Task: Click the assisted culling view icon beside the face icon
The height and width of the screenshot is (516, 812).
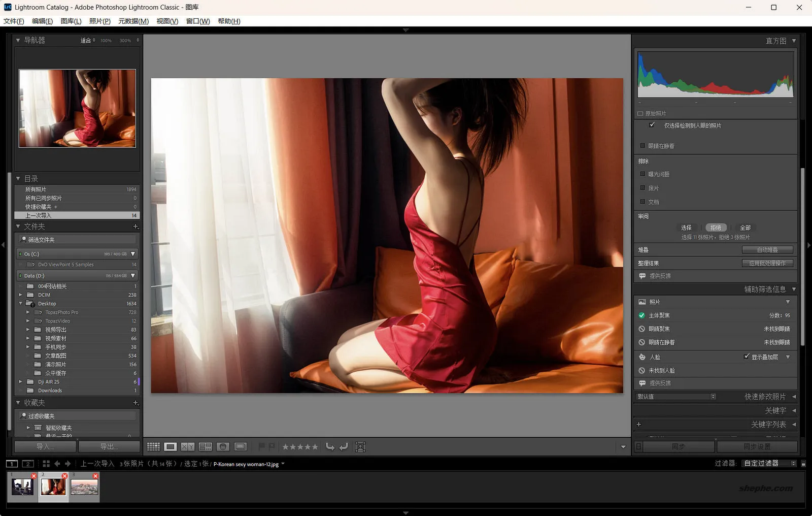Action: pos(241,447)
